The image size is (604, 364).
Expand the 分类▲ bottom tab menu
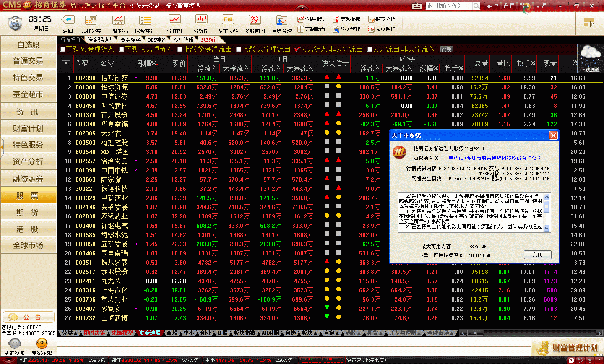(69, 333)
